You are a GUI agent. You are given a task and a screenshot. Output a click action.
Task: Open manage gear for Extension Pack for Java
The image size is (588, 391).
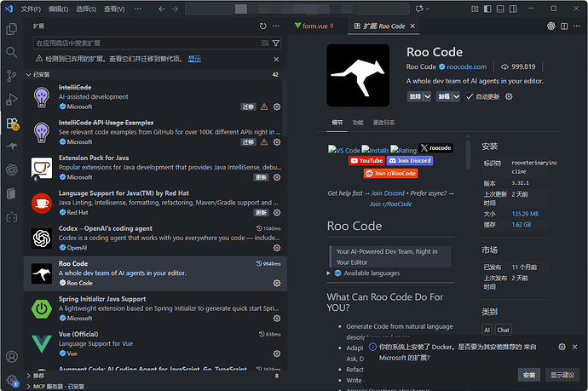point(277,177)
